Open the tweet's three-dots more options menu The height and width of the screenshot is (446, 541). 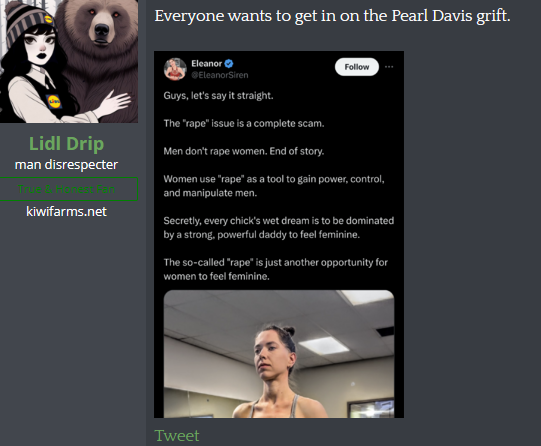389,67
